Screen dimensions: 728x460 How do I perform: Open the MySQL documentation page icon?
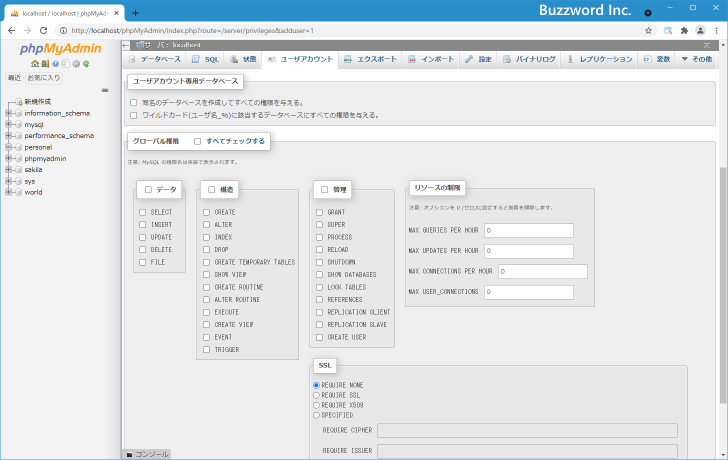tap(65, 64)
